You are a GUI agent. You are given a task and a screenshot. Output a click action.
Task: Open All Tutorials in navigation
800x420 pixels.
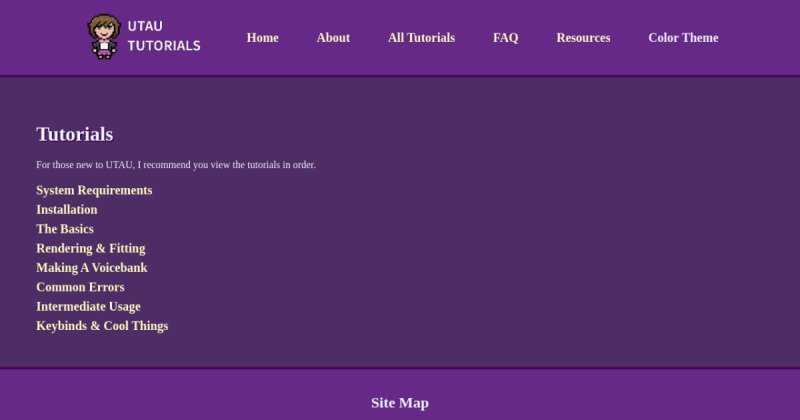[x=421, y=38]
